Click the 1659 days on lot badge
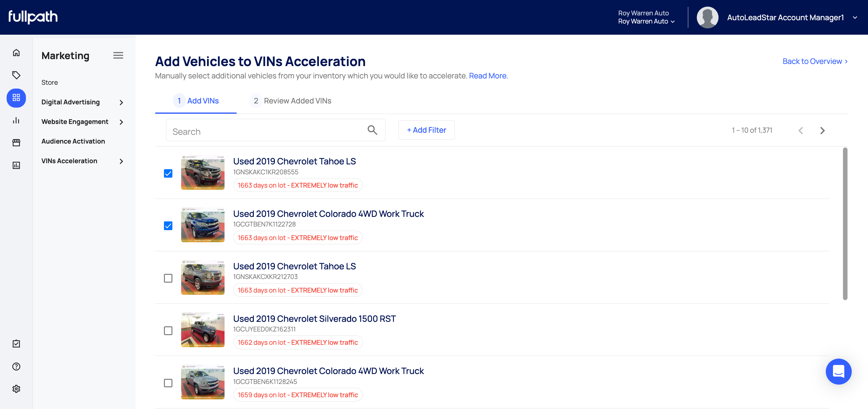 coord(298,395)
